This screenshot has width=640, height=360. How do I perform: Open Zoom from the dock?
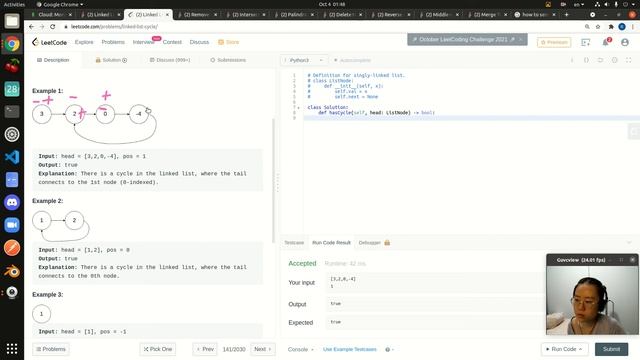pos(12,225)
